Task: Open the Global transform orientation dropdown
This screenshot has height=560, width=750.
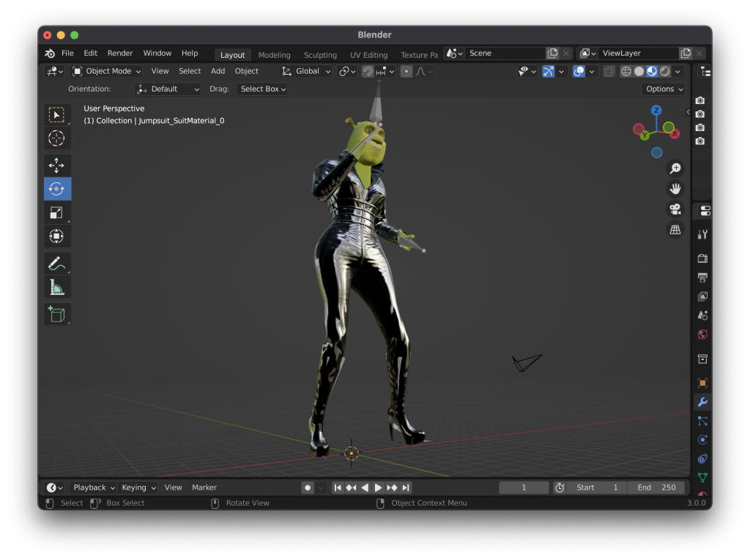Action: tap(305, 71)
